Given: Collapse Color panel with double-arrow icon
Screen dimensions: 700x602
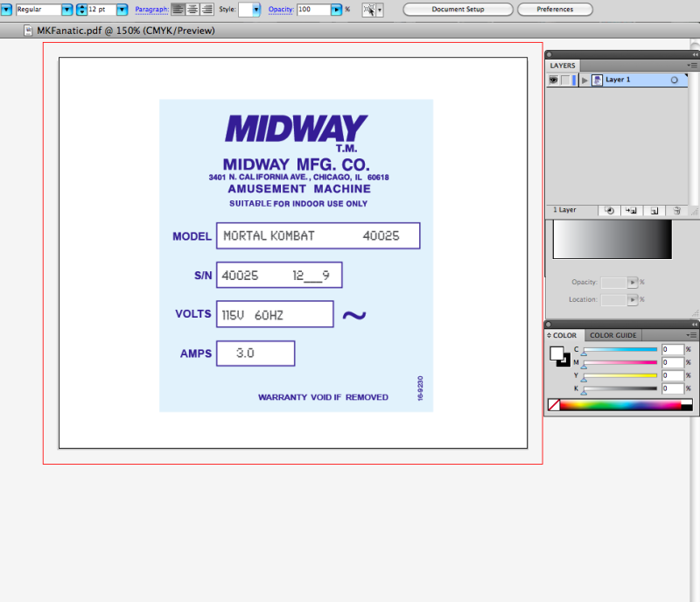Looking at the screenshot, I should point(695,325).
